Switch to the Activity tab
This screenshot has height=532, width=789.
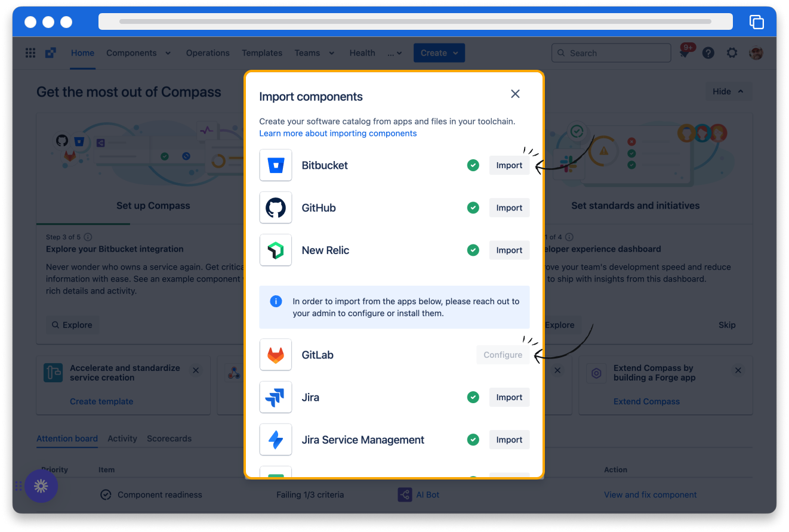(122, 438)
